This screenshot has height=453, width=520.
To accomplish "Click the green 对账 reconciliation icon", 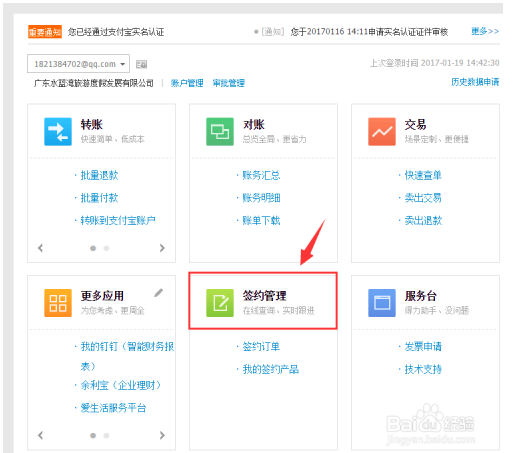I will [220, 131].
